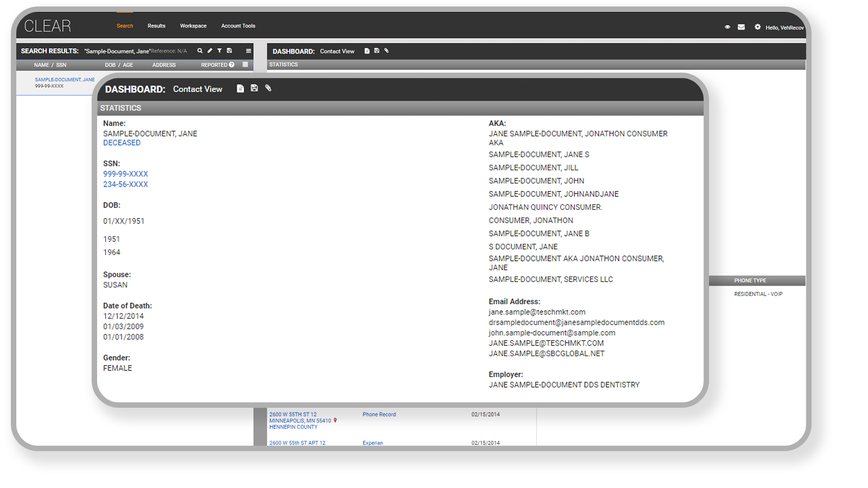Click the pencil edit search icon
Image resolution: width=868 pixels, height=488 pixels.
click(209, 51)
